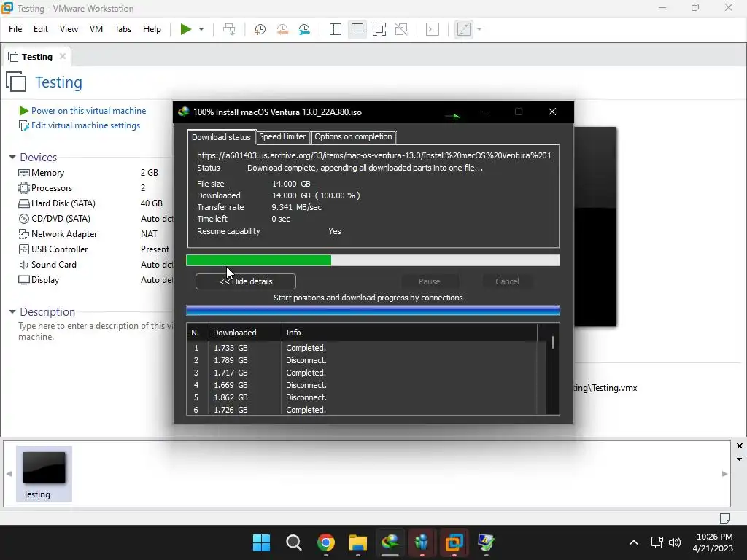Take a snapshot of this virtual machine
Screen dimensions: 747x560
coord(260,29)
